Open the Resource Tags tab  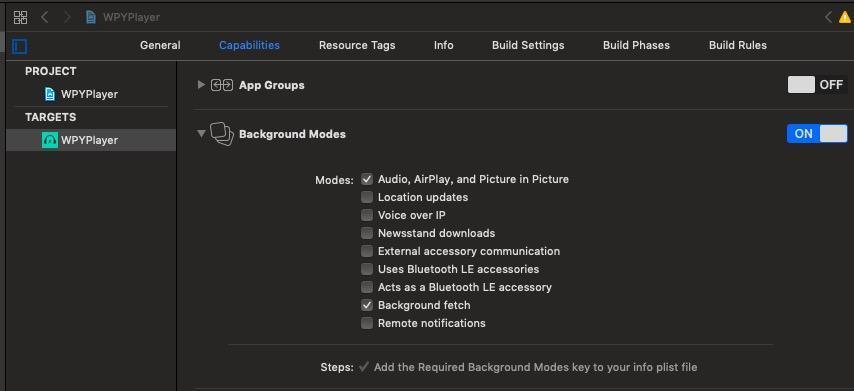click(357, 45)
